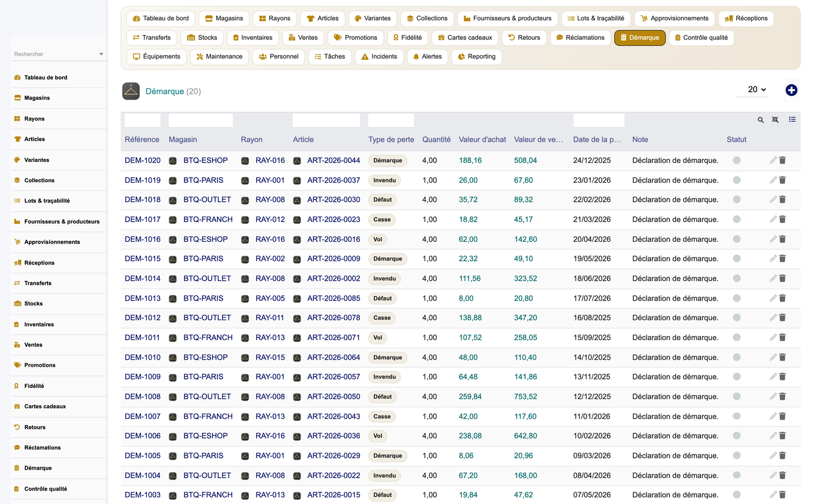Click trash icon for DEM-1012
This screenshot has width=815, height=504.
click(x=782, y=318)
